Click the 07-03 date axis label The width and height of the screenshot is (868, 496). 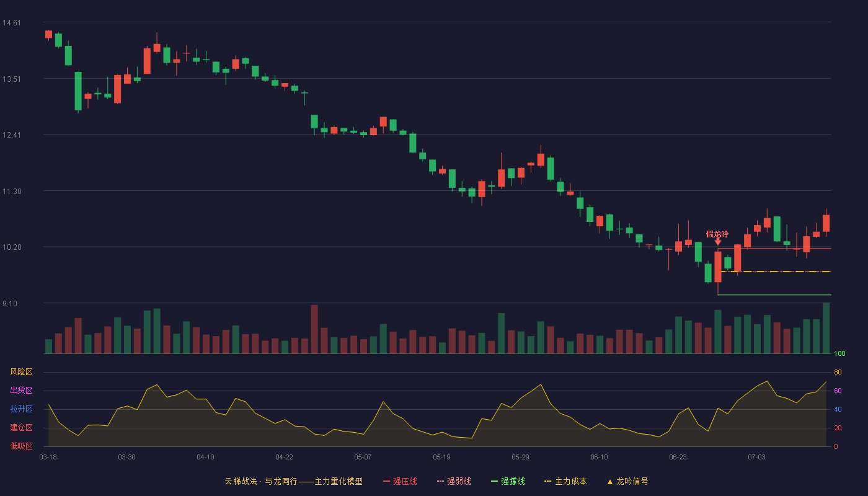coord(756,457)
